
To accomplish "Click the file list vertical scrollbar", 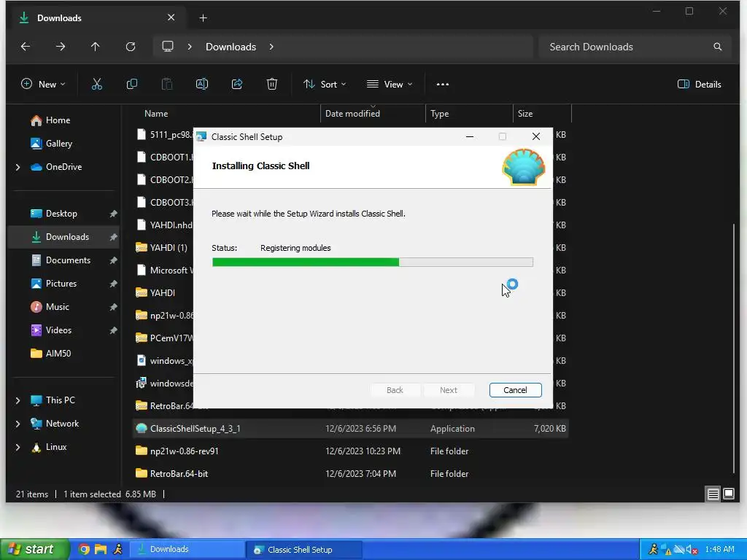I will click(734, 348).
